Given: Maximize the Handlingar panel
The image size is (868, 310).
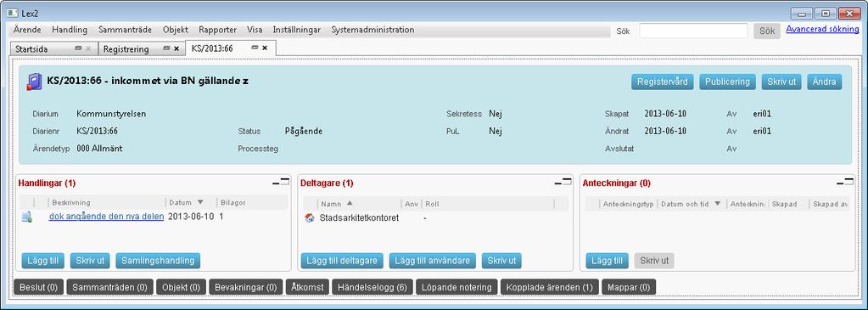Looking at the screenshot, I should pos(286,182).
